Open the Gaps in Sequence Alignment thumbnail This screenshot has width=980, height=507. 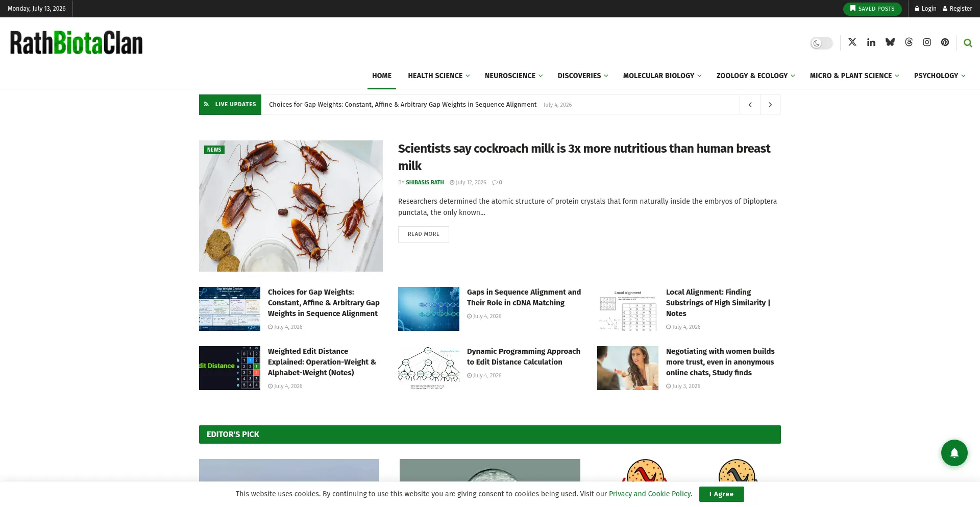429,309
